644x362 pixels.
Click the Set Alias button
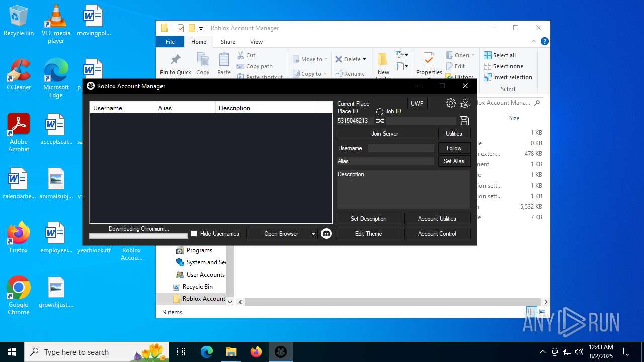click(x=454, y=161)
